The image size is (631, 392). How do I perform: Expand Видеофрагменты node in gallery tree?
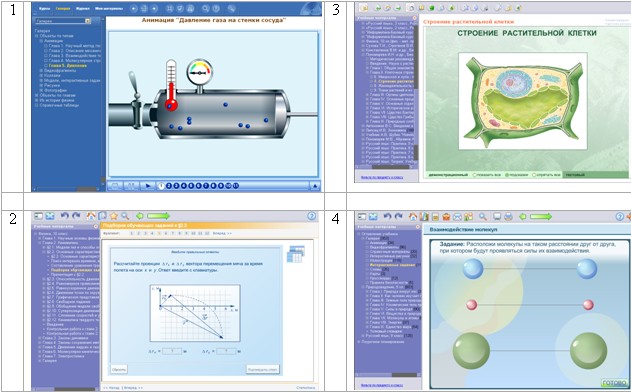tap(41, 70)
